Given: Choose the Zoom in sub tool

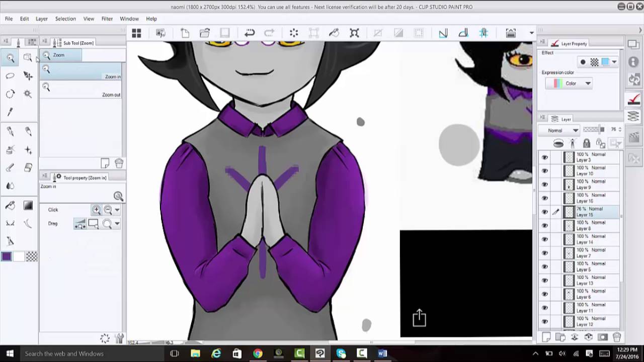Looking at the screenshot, I should (81, 72).
